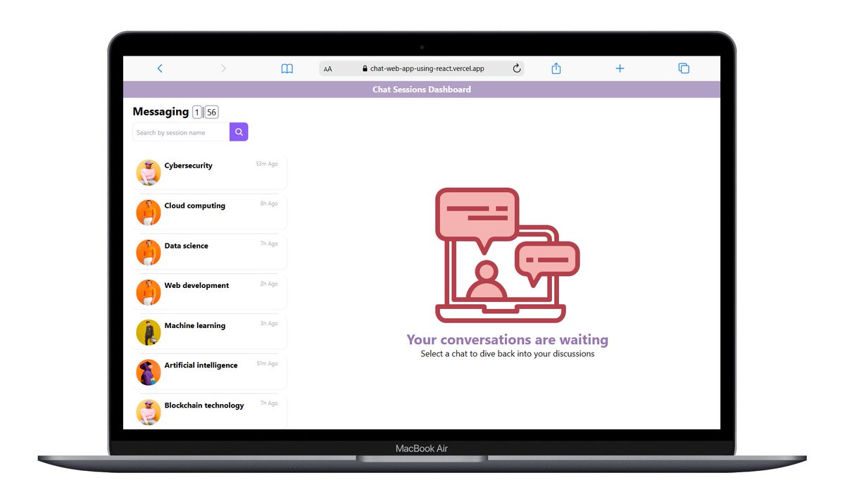Go back using the browser back arrow
This screenshot has height=504, width=845.
click(160, 68)
